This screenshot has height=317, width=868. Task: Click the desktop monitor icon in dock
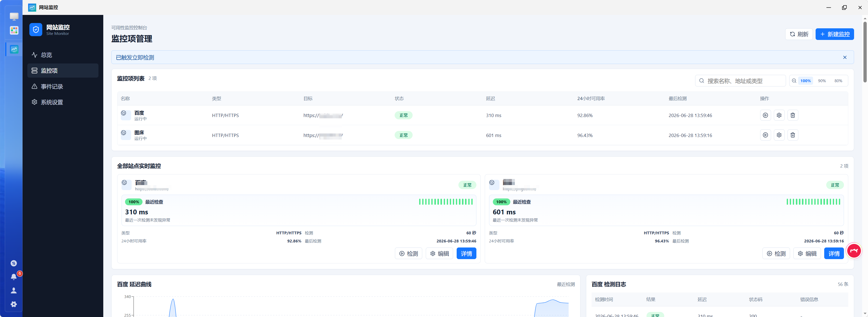(14, 16)
